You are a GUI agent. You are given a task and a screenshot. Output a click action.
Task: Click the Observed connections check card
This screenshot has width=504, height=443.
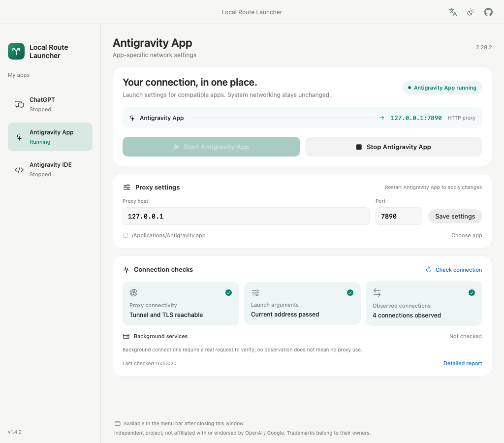424,304
